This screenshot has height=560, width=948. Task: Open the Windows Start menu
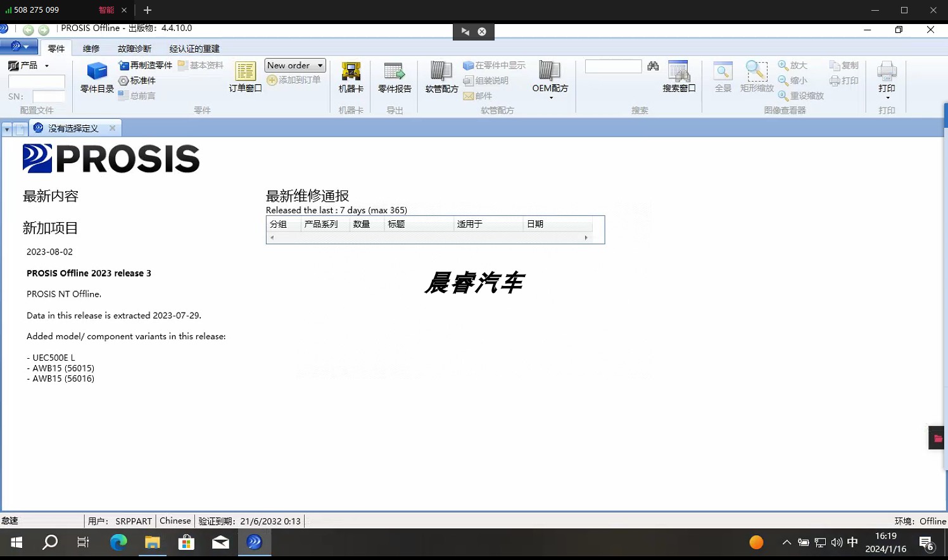pos(16,542)
